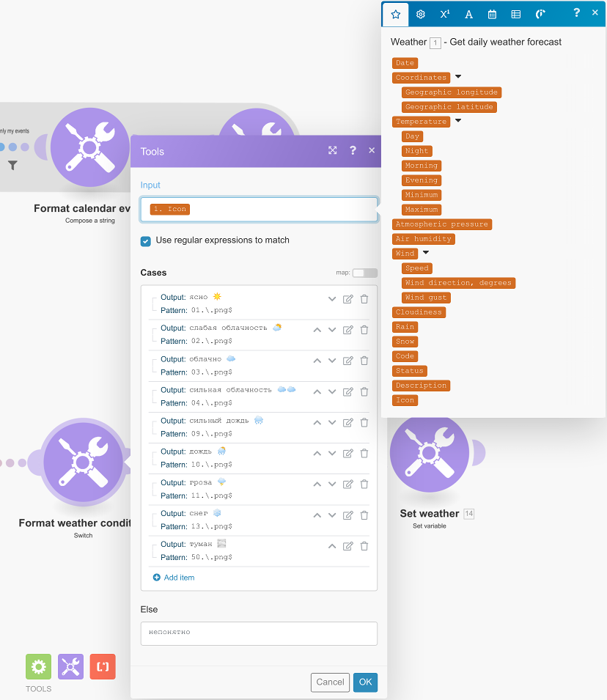Select the Format calendar events module
607x700 pixels.
tap(89, 147)
